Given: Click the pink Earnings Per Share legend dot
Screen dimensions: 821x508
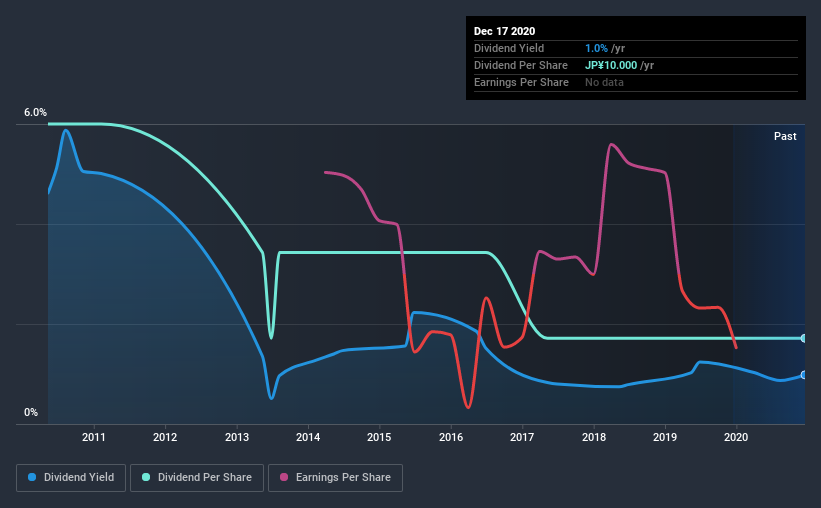Looking at the screenshot, I should pos(284,477).
